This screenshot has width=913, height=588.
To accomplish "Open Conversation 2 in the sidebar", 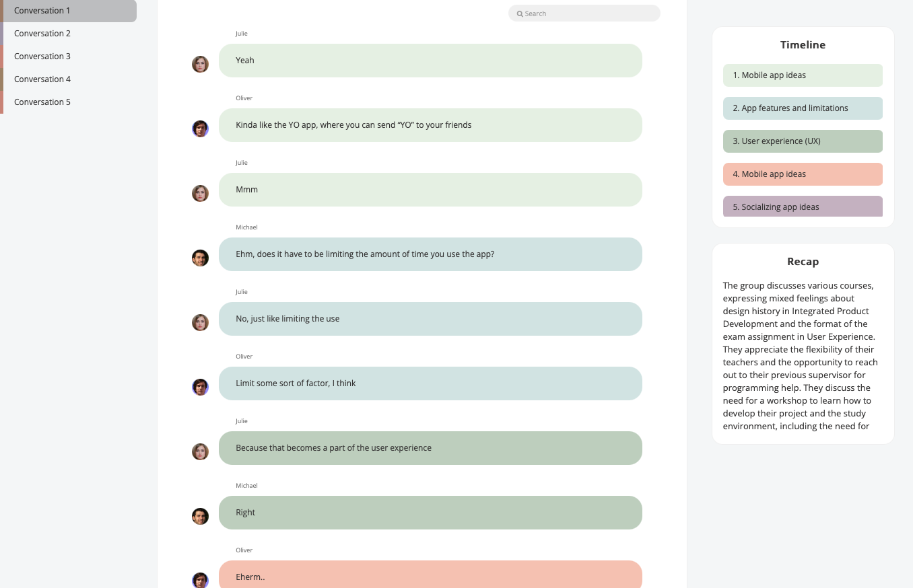I will (42, 34).
